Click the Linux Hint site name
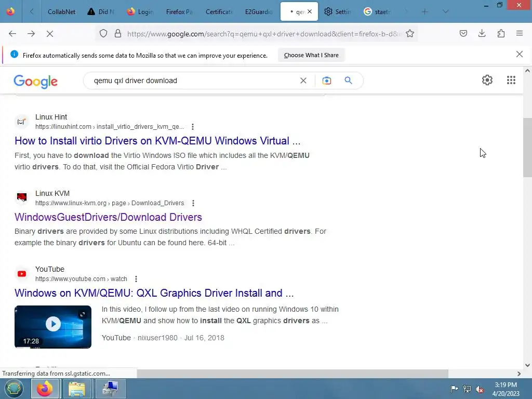Viewport: 532px width, 399px height. pyautogui.click(x=51, y=117)
